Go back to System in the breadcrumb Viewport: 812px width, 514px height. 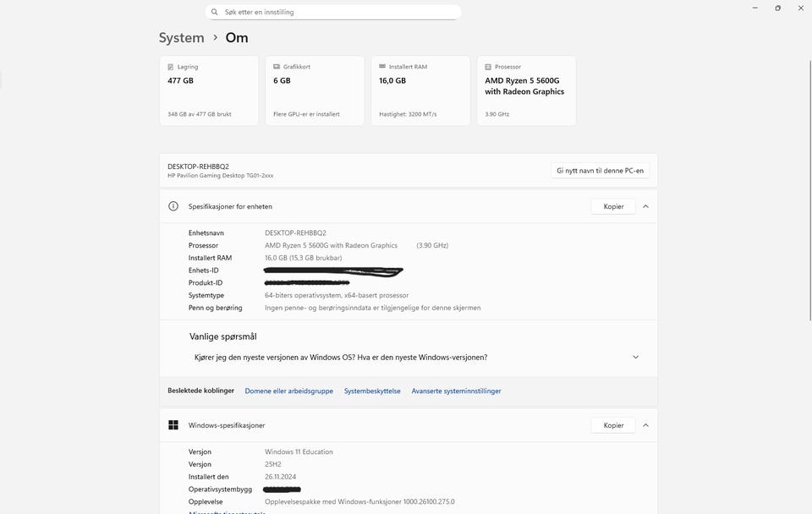click(x=181, y=38)
